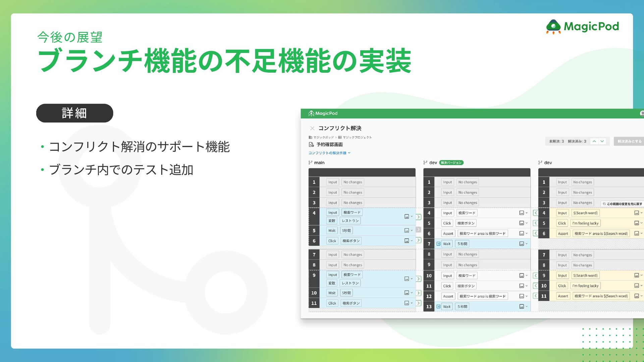
Task: Expand screenshot dropdown caret on main step 11
Action: coord(412,303)
